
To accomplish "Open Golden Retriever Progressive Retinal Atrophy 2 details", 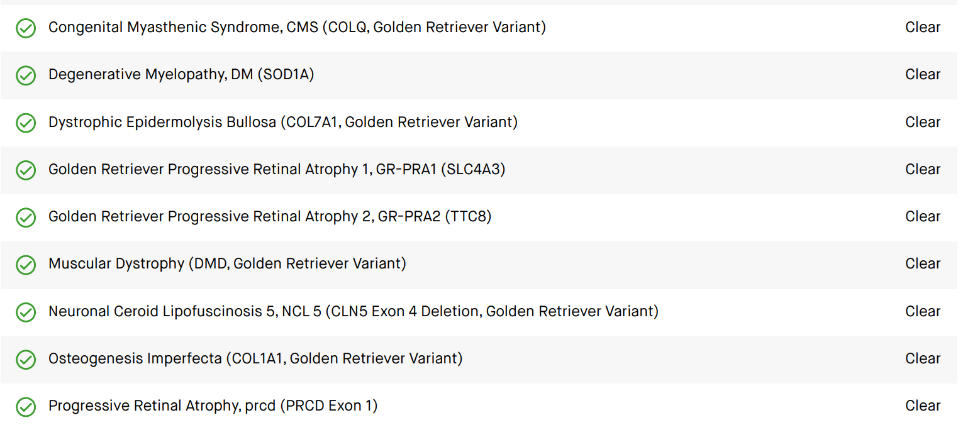I will coord(270,217).
